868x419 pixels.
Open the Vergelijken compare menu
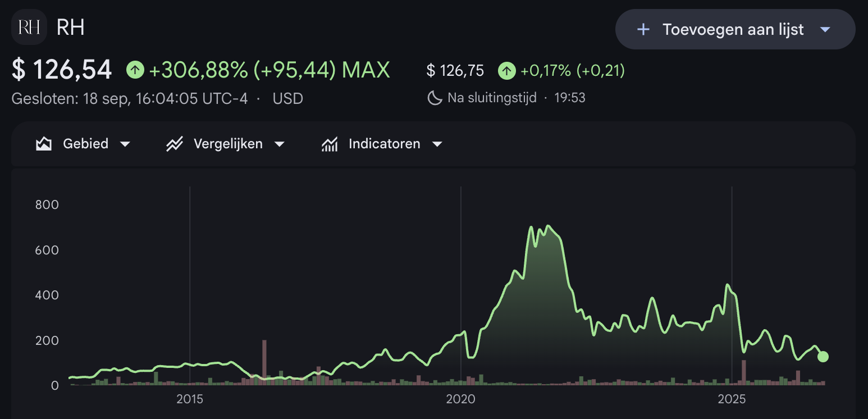click(x=226, y=144)
